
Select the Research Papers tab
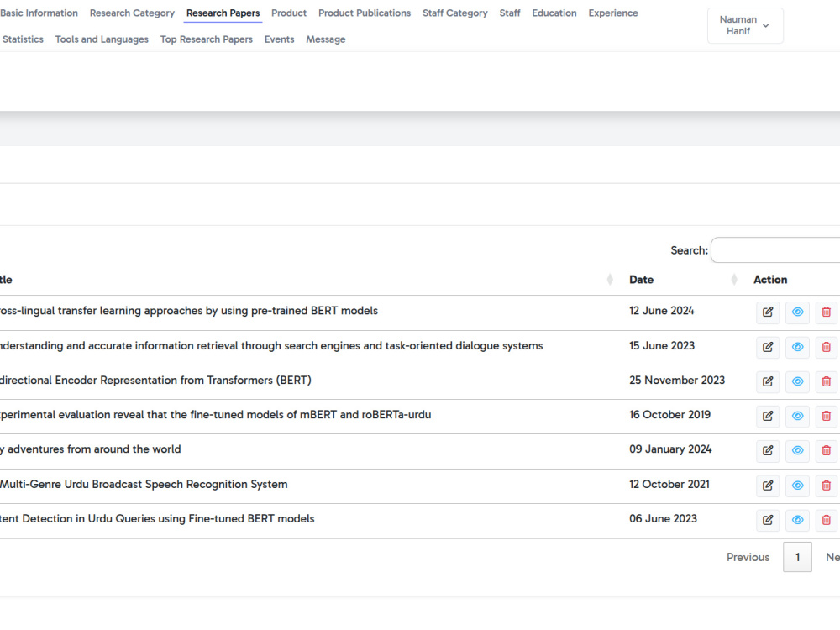coord(223,13)
